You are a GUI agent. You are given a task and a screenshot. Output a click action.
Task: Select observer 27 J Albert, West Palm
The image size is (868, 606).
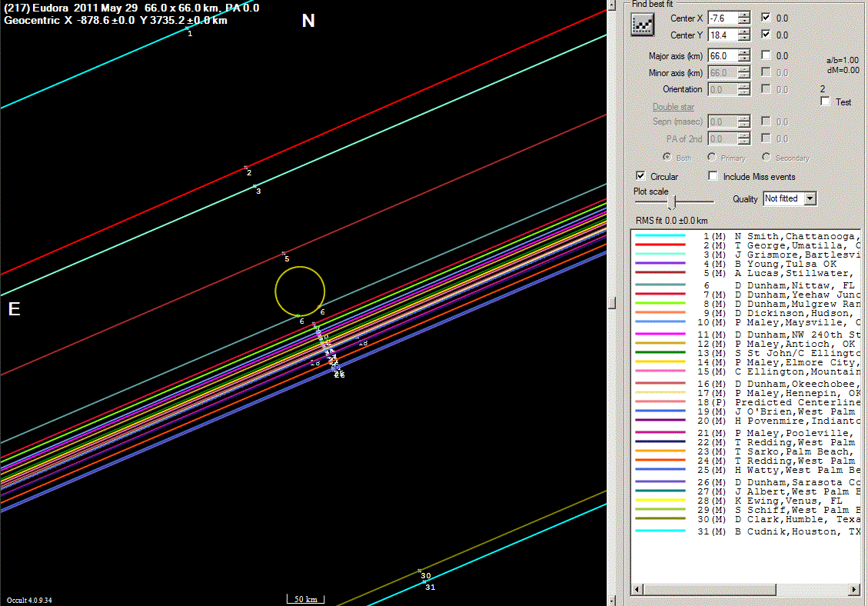(747, 491)
